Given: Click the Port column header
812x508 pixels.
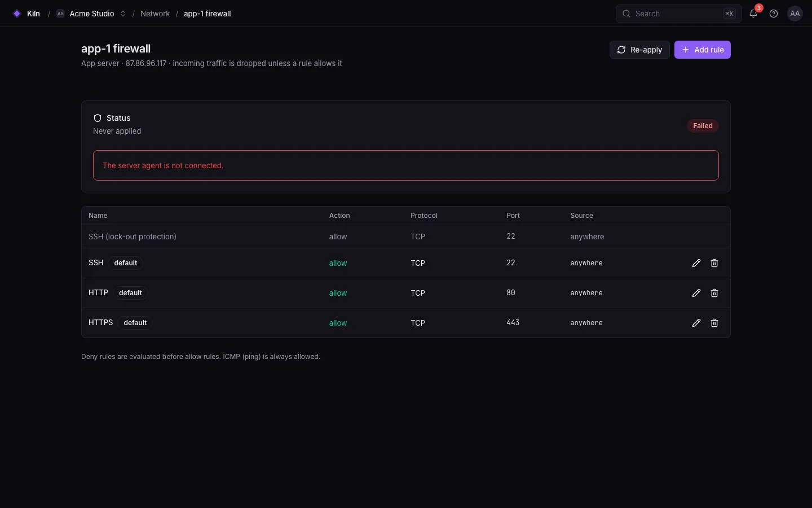Looking at the screenshot, I should (513, 216).
